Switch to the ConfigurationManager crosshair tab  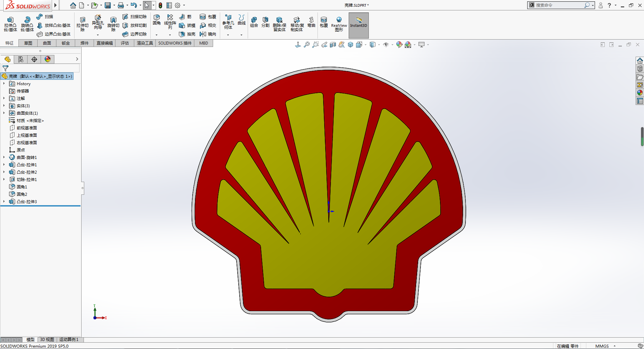pos(34,59)
